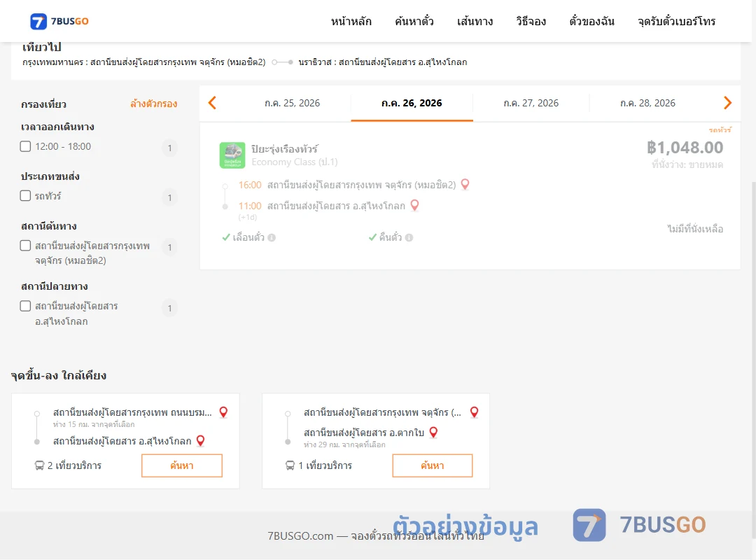This screenshot has height=560, width=756.
Task: Open map pin for อ.สุไหงโกลก in nearby card
Action: [x=201, y=441]
